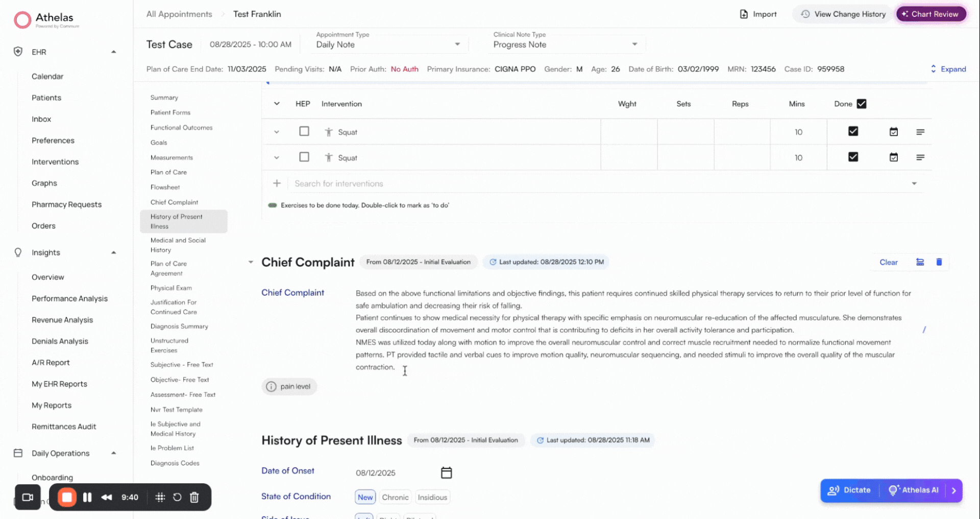This screenshot has width=980, height=519.
Task: Jump to Physical Exam section
Action: [x=171, y=288]
